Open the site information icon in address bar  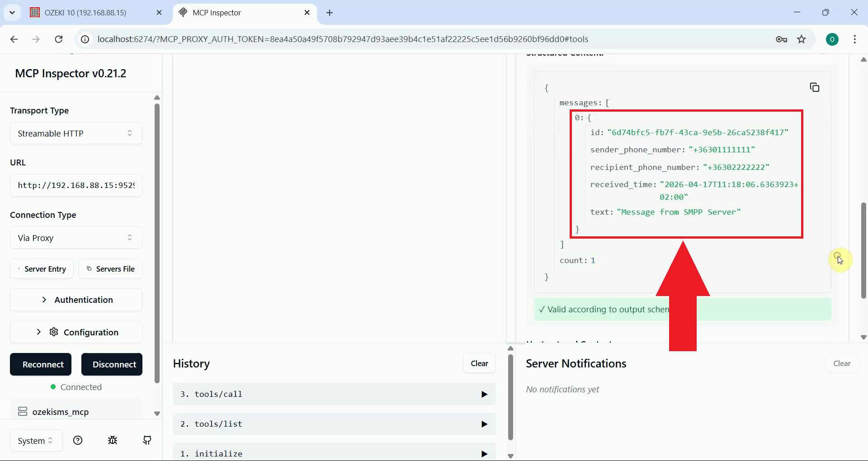(85, 39)
